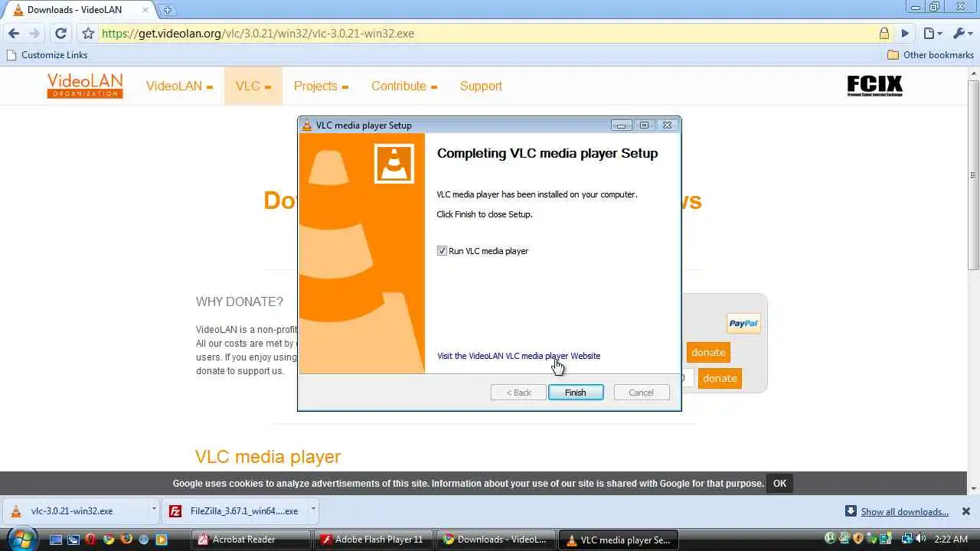Expand the Projects navigation menu

click(321, 86)
